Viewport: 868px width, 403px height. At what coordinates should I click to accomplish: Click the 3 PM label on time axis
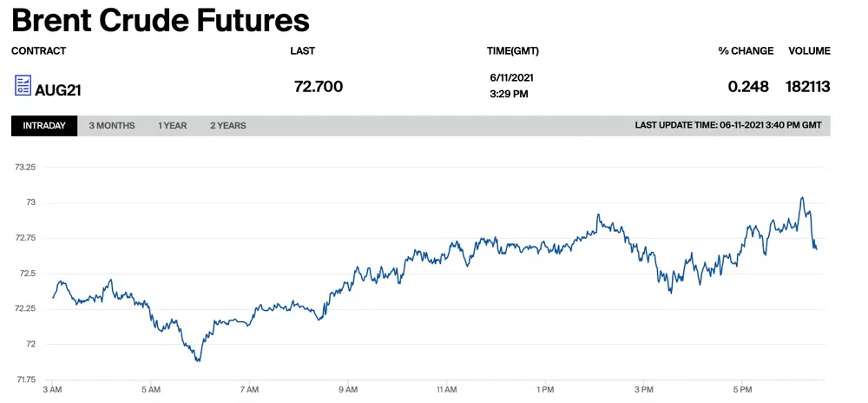coord(644,389)
